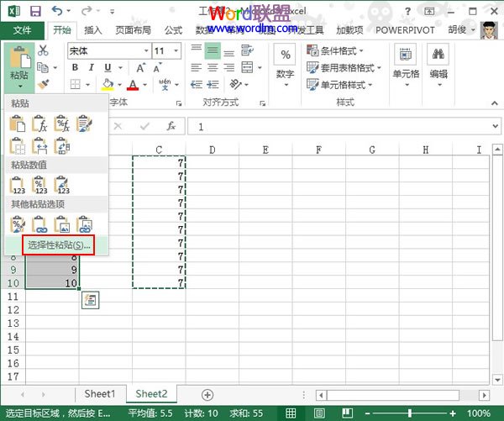The image size is (504, 421).
Task: Switch to the Sheet1 worksheet tab
Action: pos(100,394)
